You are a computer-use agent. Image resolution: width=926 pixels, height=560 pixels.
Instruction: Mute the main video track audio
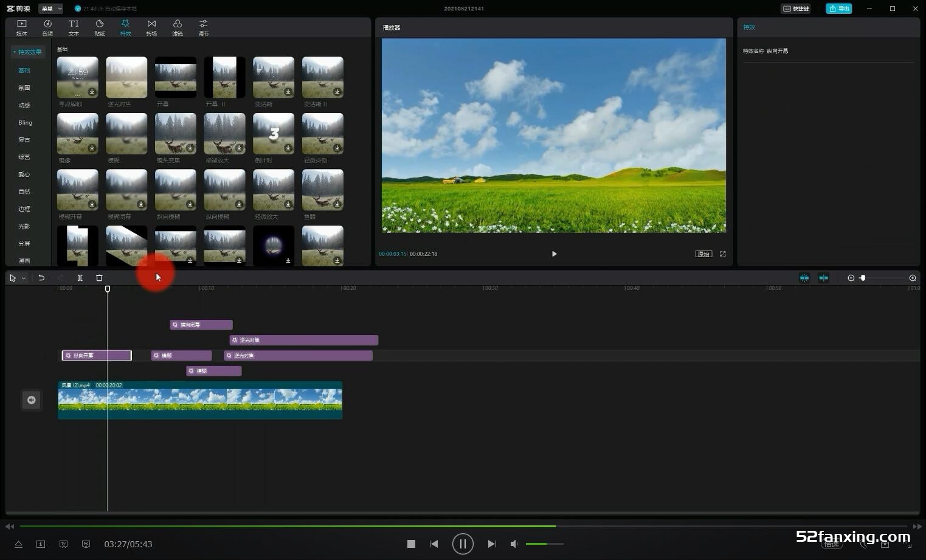point(32,400)
